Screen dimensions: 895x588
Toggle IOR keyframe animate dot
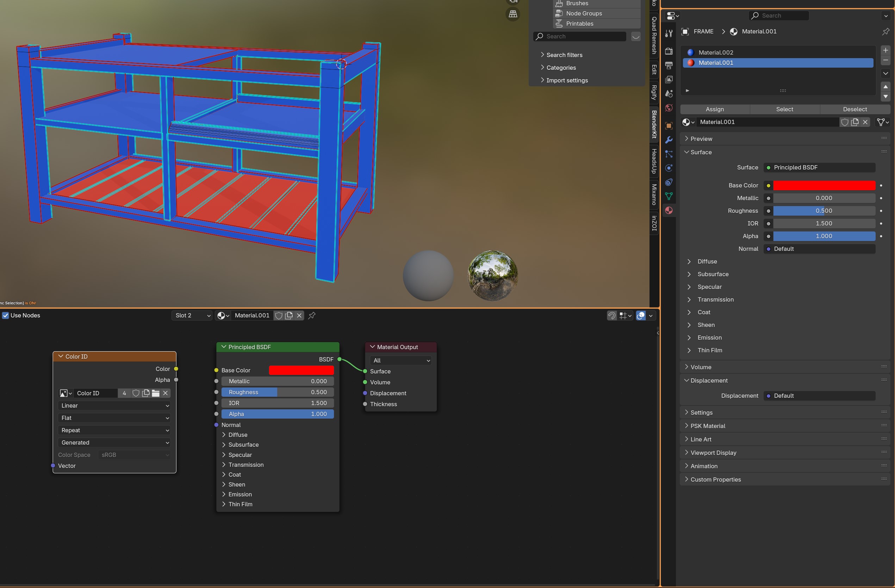tap(881, 223)
